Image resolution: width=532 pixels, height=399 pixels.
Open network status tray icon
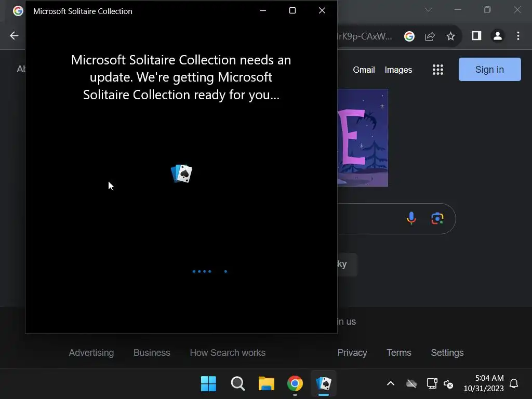click(x=432, y=384)
